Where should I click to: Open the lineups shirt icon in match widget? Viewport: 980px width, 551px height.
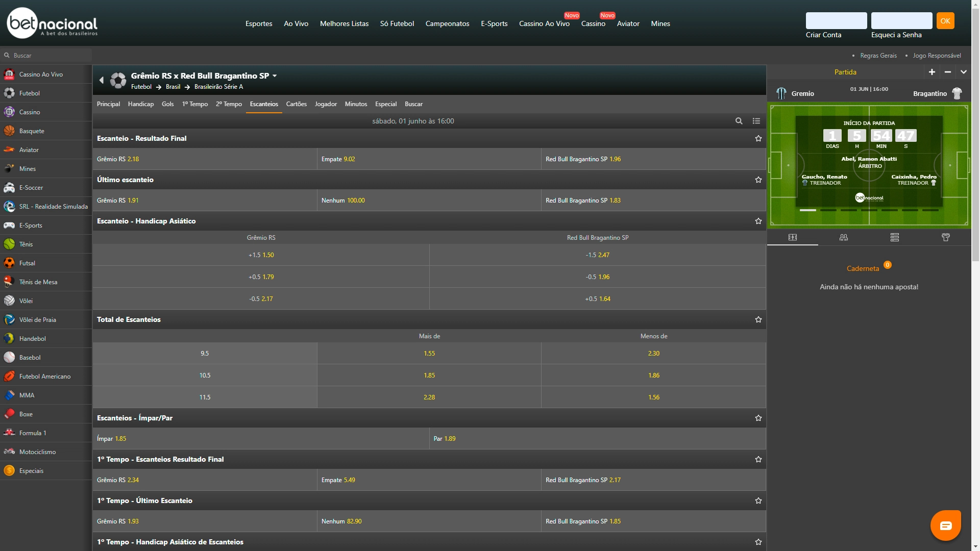(946, 237)
